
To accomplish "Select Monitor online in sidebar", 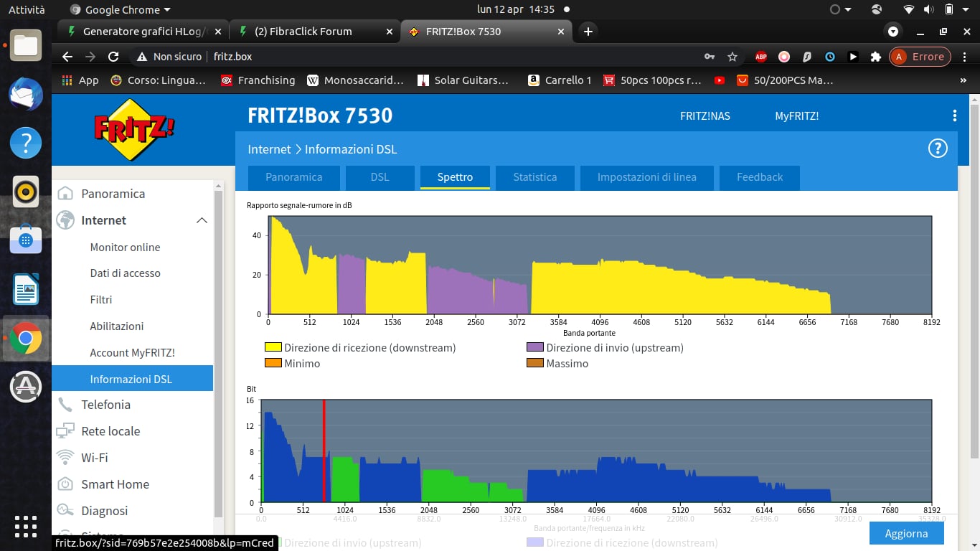I will point(125,247).
